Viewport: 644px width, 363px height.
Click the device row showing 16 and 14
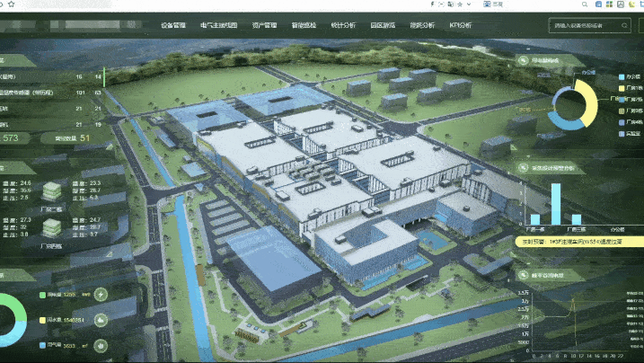click(x=51, y=76)
